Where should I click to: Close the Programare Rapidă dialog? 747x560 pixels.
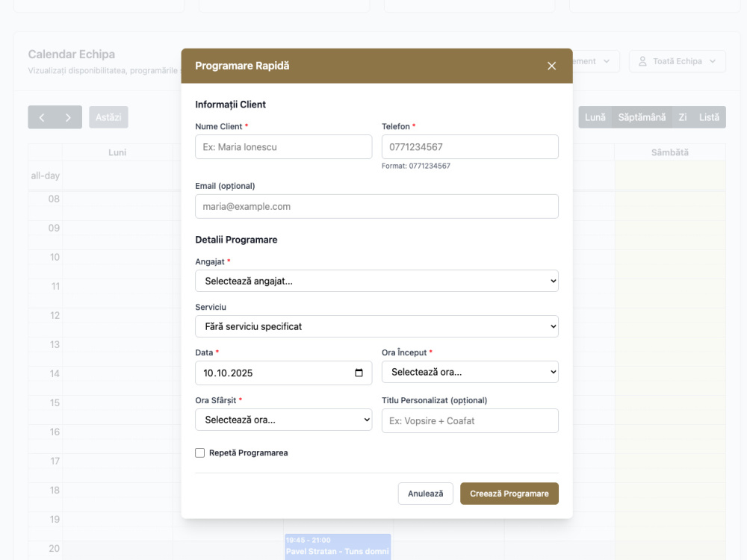pos(552,66)
